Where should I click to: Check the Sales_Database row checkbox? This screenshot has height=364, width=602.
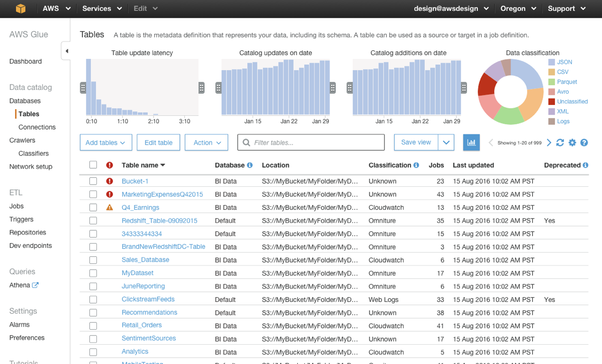(93, 260)
